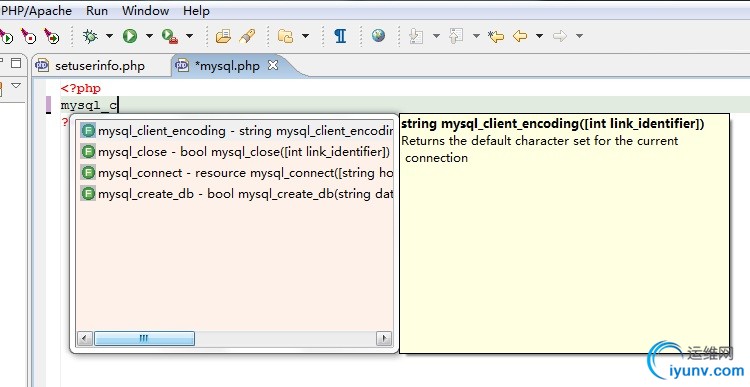Click the autocomplete horizontal scrollbar thumb
Screen dimensions: 750x387
tap(144, 339)
